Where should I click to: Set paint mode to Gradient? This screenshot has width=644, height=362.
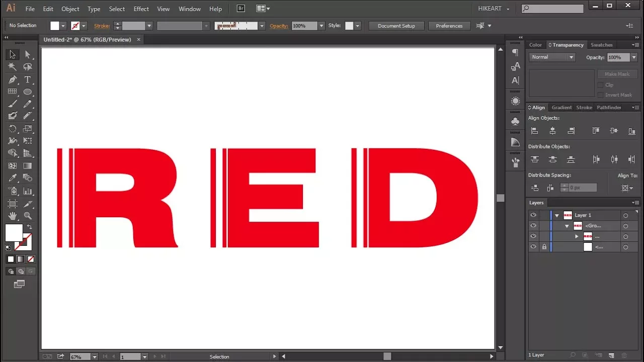point(21,259)
